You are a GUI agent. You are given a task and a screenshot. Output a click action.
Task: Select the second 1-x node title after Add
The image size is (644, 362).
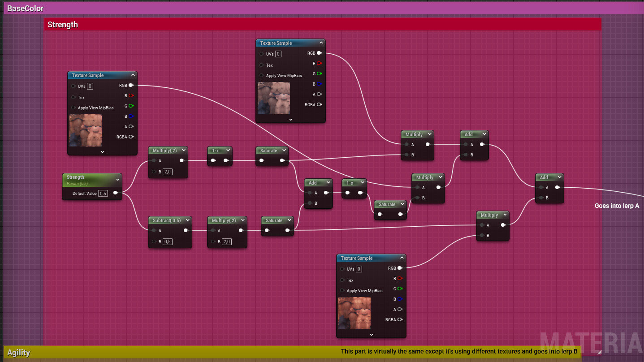tap(350, 183)
